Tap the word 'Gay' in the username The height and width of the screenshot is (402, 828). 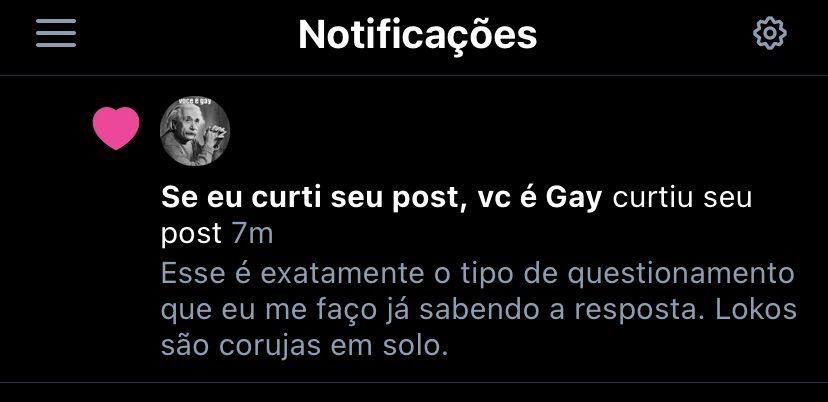coord(573,199)
